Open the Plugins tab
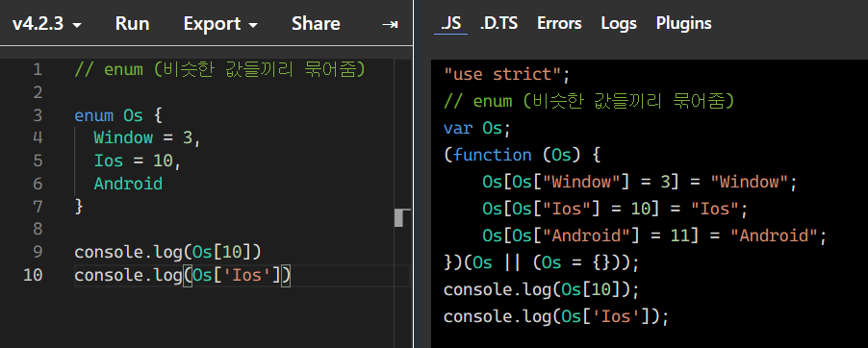The height and width of the screenshot is (348, 868). point(683,24)
